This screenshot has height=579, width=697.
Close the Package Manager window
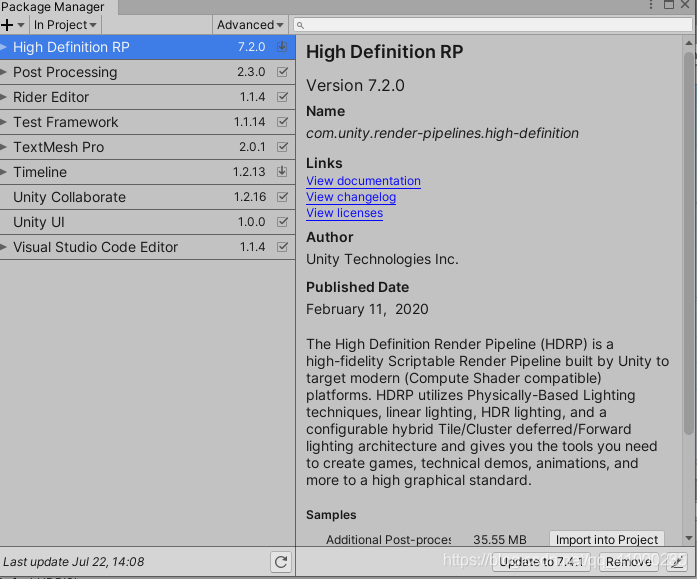coord(685,5)
